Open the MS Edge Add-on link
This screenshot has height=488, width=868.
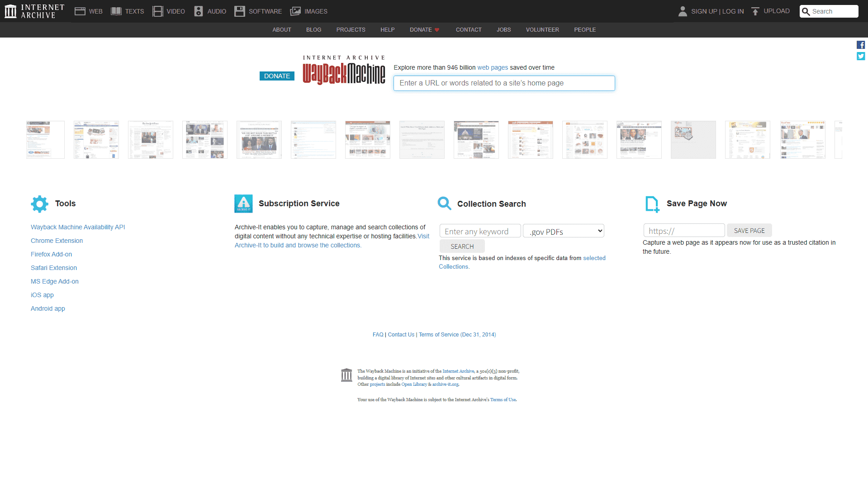pyautogui.click(x=55, y=281)
